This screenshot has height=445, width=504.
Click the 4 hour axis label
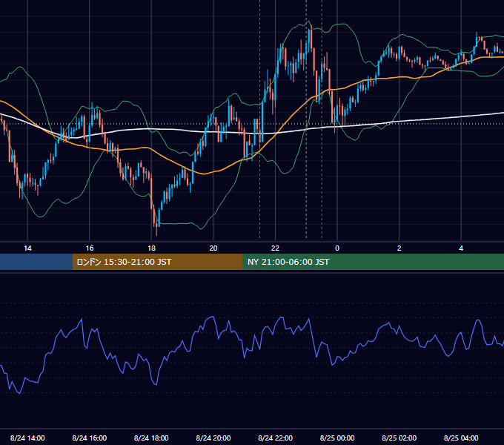(461, 248)
